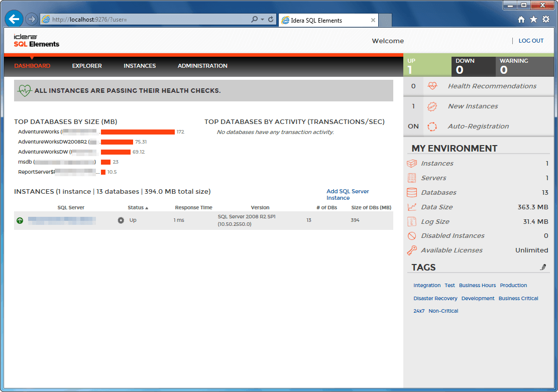Click the WARNING status count tile
The height and width of the screenshot is (392, 558).
click(525, 66)
